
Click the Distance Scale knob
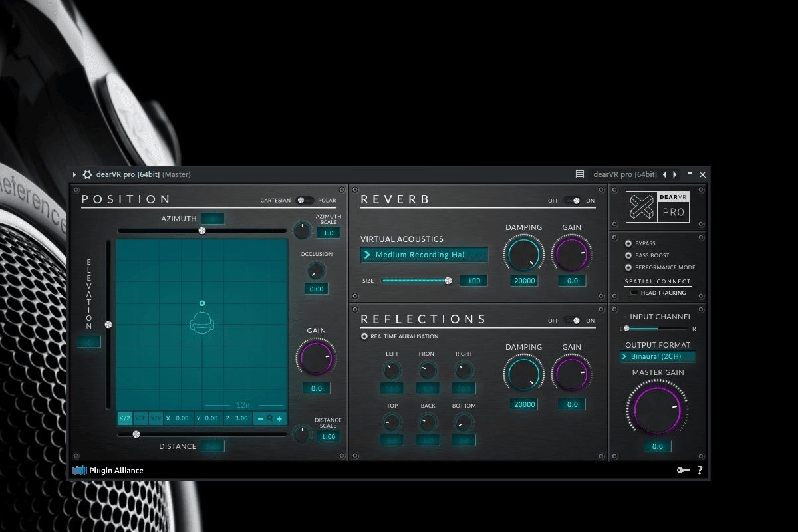pos(302,434)
